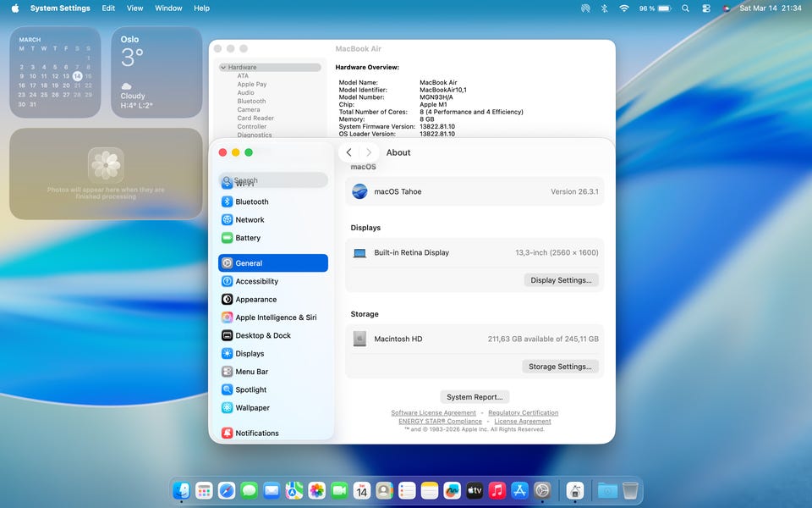Open Accessibility settings

(x=256, y=281)
